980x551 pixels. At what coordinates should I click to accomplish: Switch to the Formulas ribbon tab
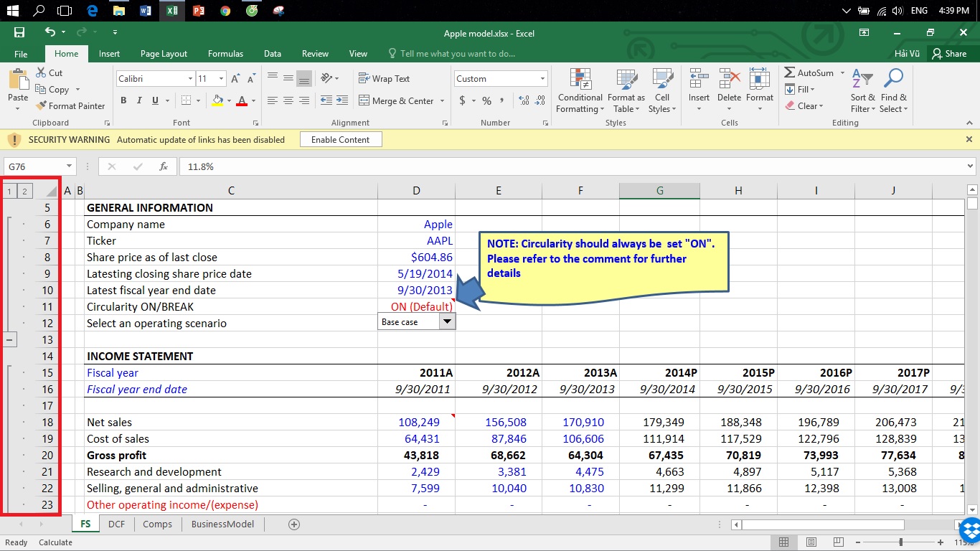click(225, 54)
